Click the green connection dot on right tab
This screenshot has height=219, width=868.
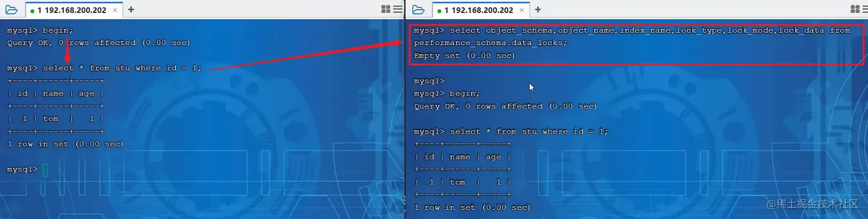click(x=439, y=10)
